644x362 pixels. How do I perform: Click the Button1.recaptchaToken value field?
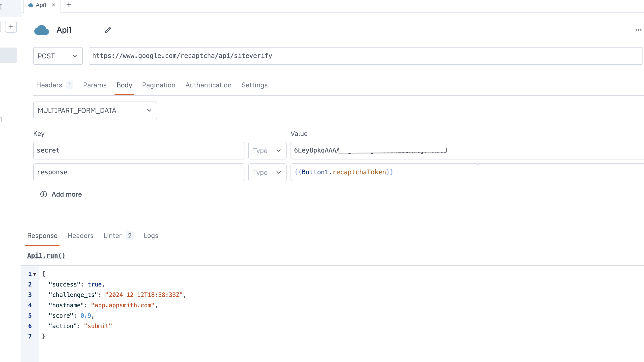[467, 172]
